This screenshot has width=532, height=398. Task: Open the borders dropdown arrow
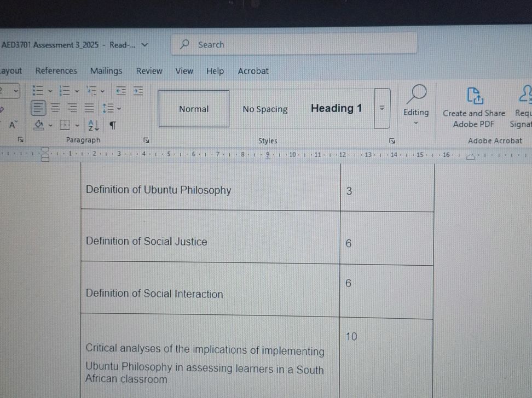click(77, 126)
